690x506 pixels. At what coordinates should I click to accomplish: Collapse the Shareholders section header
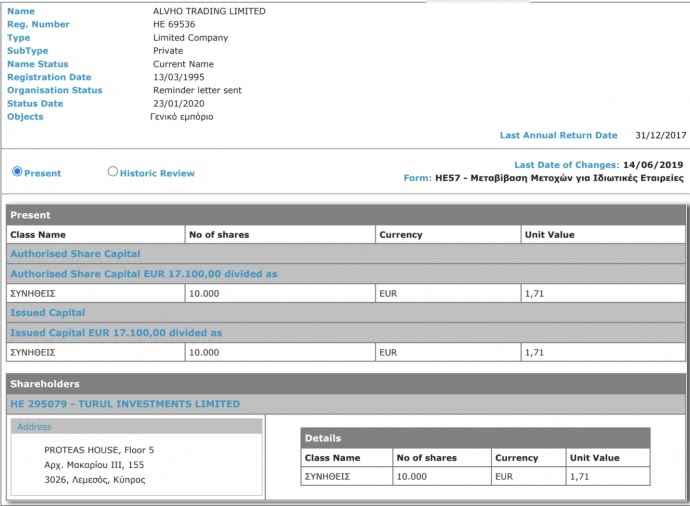346,384
